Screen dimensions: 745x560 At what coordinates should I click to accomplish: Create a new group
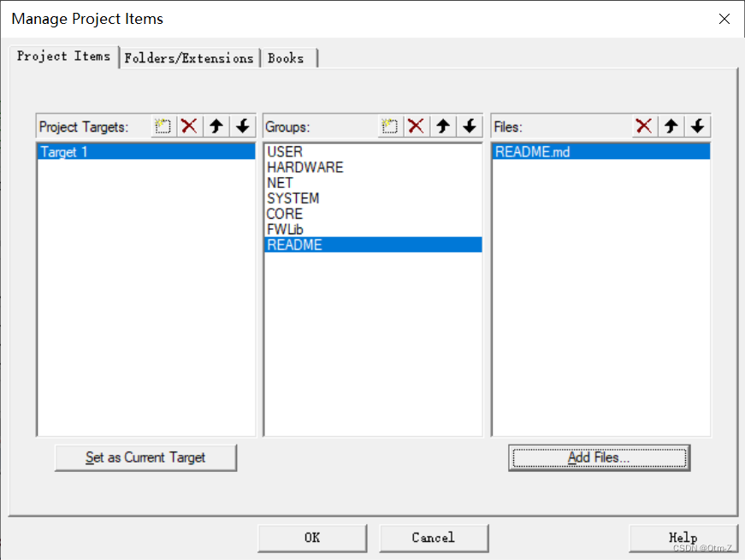point(389,126)
